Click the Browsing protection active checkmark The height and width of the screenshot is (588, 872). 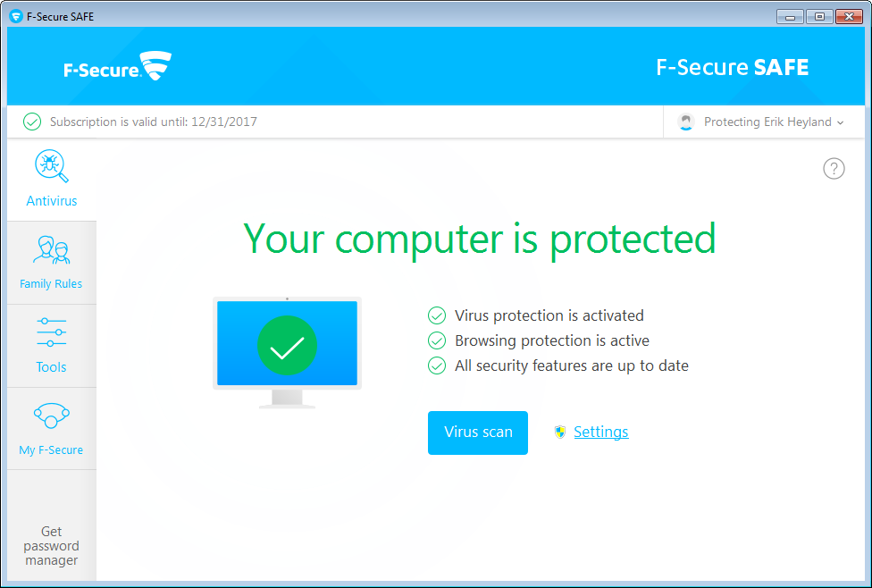pyautogui.click(x=437, y=340)
